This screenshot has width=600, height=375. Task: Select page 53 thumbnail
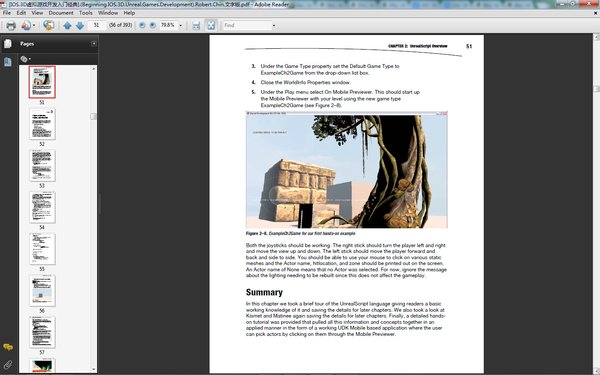[x=42, y=166]
